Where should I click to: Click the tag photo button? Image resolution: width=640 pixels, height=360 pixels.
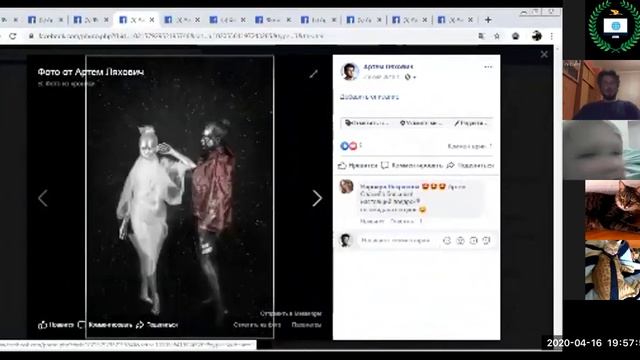click(x=366, y=123)
